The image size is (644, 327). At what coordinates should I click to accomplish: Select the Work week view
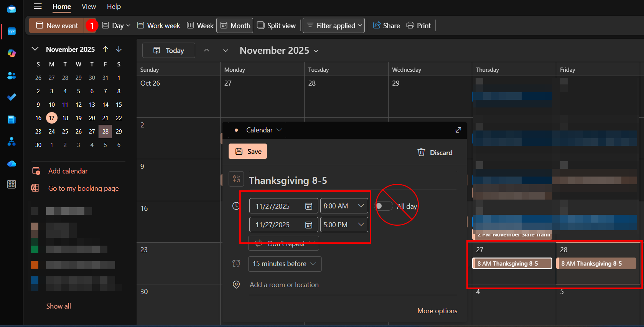pos(158,25)
